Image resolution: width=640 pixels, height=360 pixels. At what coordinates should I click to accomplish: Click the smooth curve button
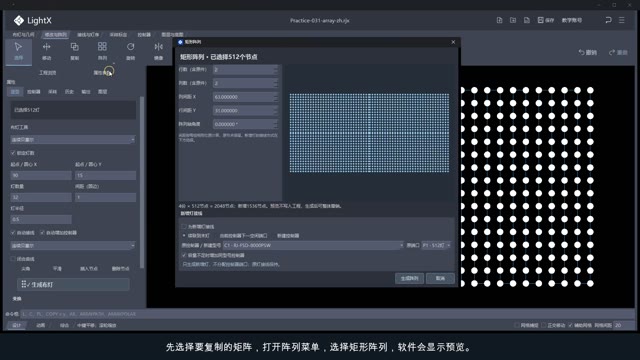57,269
